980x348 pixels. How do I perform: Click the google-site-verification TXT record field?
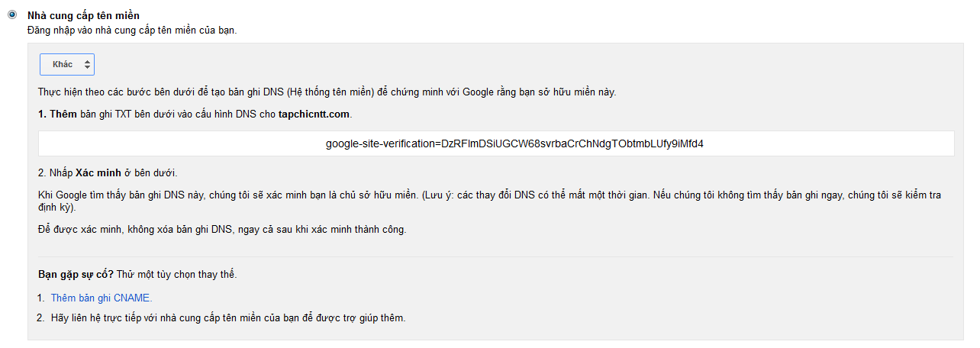(x=496, y=143)
